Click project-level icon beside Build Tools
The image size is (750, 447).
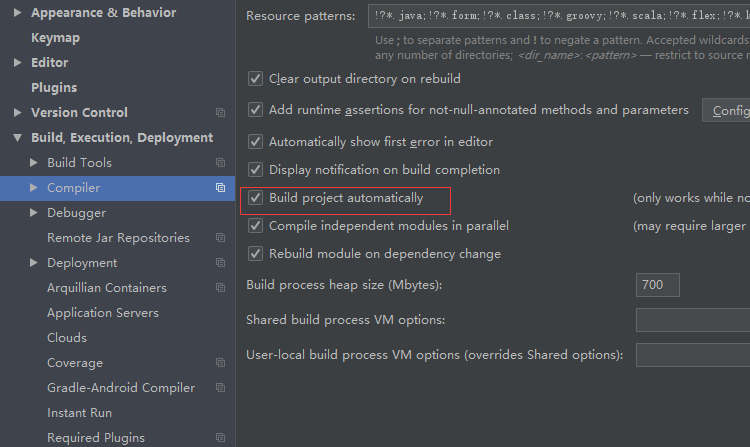click(220, 163)
